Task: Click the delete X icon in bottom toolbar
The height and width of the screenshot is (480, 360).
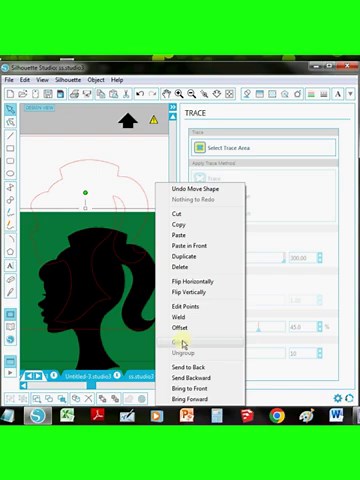Action: point(88,398)
